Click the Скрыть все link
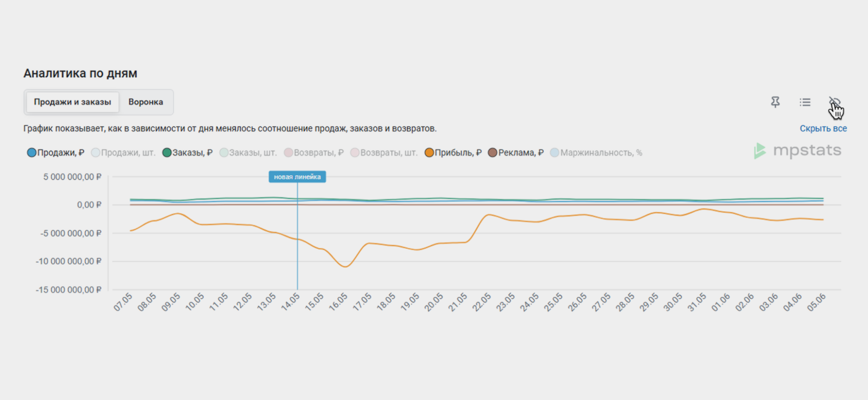Screen dimensions: 868x400 [823, 128]
